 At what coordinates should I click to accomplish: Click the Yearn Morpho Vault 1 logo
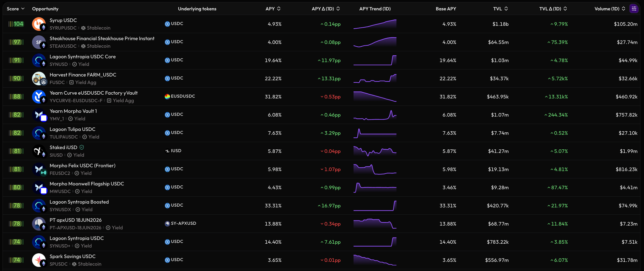pyautogui.click(x=39, y=115)
